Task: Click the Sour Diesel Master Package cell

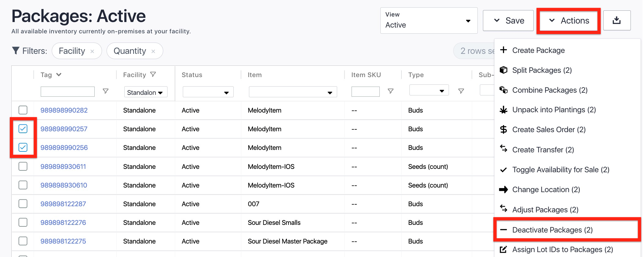Action: 288,241
